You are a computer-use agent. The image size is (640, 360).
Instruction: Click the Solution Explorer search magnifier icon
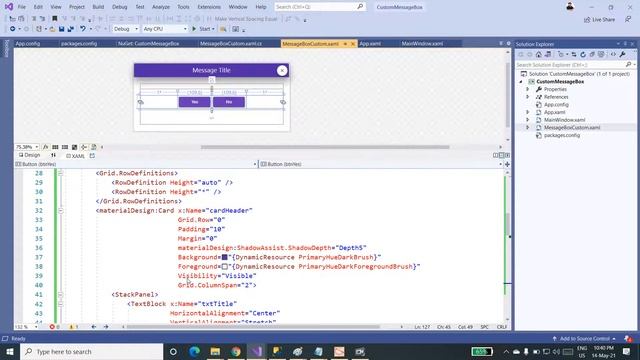629,64
